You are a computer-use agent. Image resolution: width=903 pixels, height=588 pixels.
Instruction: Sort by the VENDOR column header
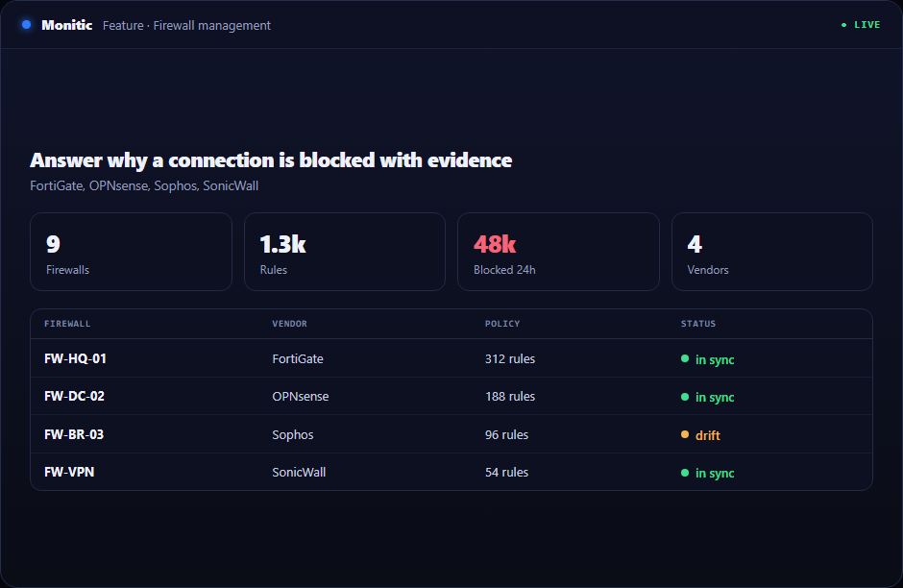[x=290, y=324]
